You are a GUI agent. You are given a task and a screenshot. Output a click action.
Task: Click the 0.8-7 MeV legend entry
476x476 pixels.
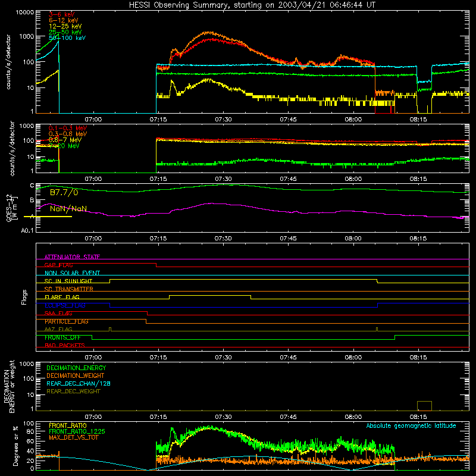point(65,140)
